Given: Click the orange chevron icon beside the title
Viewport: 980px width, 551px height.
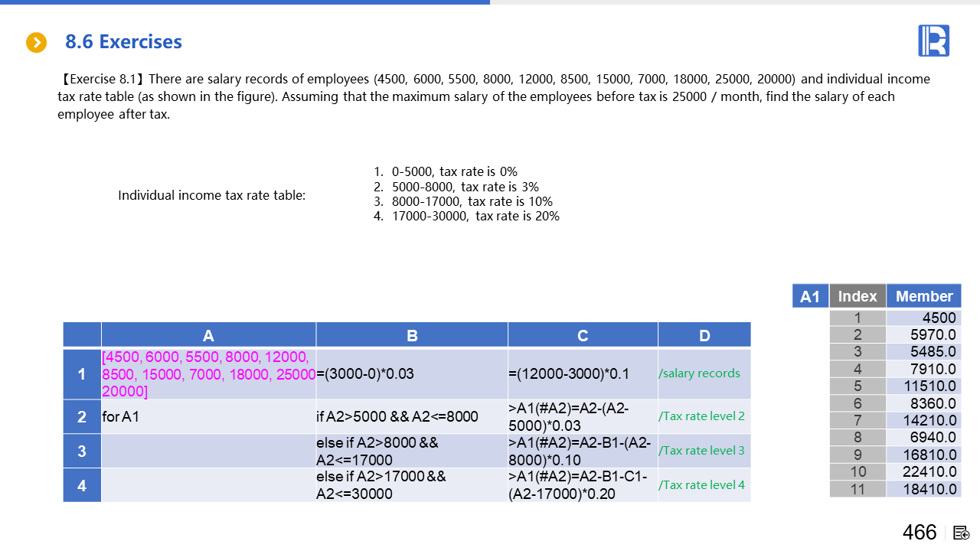Looking at the screenshot, I should click(x=37, y=43).
